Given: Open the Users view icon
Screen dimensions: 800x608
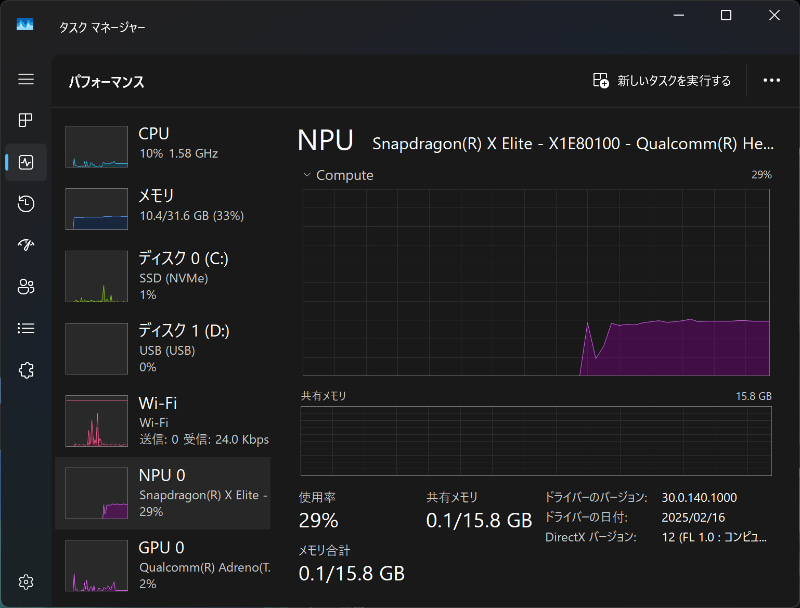Looking at the screenshot, I should coord(26,286).
